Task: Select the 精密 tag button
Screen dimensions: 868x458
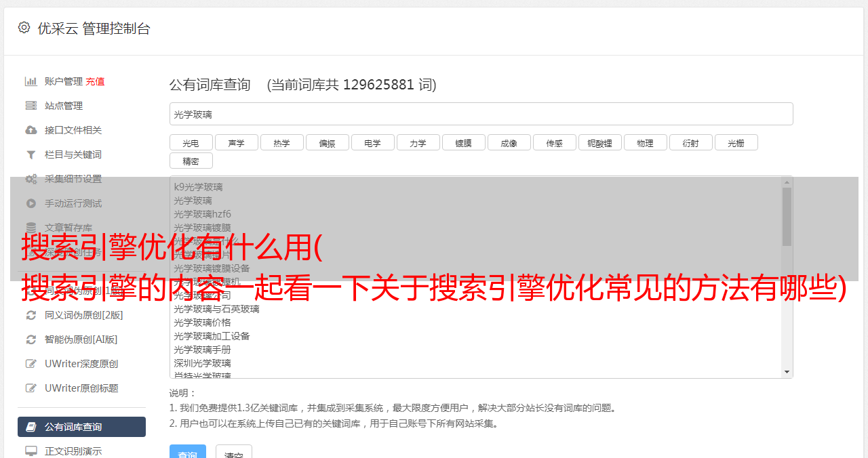Action: (191, 161)
